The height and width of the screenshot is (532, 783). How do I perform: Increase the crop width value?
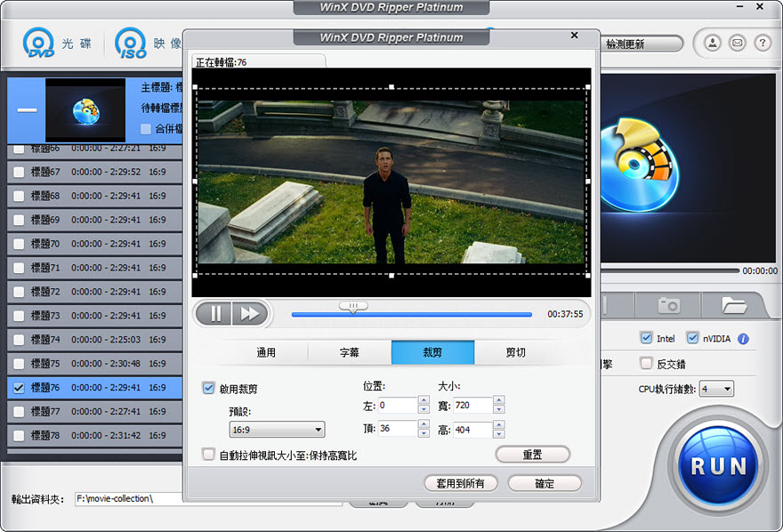(x=499, y=399)
